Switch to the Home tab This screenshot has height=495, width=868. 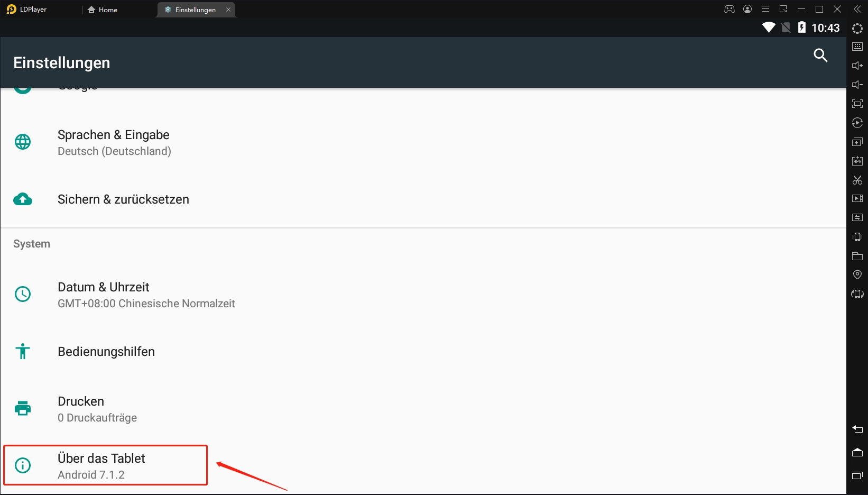coord(103,10)
